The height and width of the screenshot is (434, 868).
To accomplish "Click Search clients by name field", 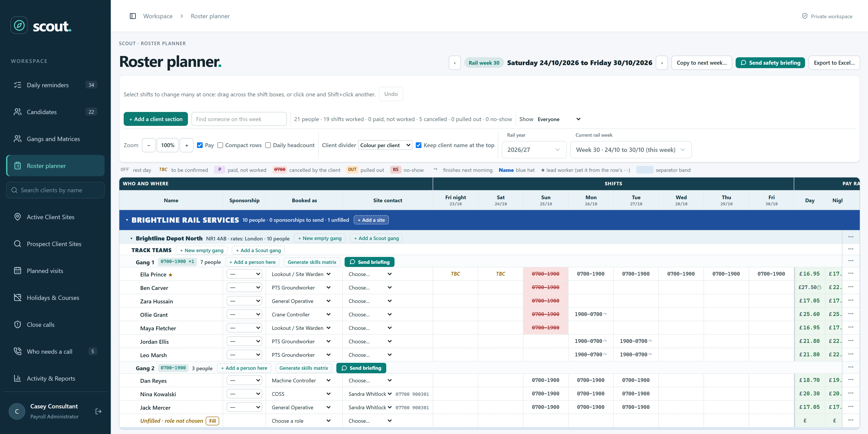I will [55, 190].
